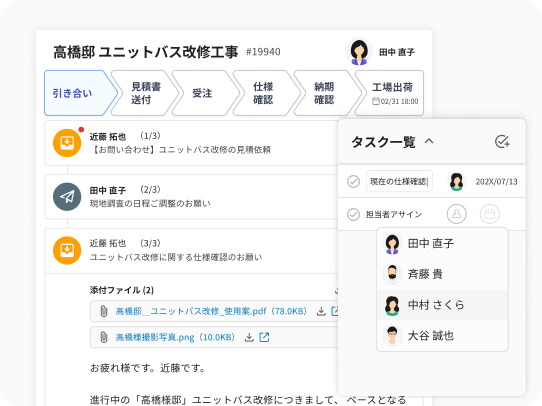The height and width of the screenshot is (406, 542).
Task: Collapse the タスク一覧 panel chevron
Action: point(429,141)
